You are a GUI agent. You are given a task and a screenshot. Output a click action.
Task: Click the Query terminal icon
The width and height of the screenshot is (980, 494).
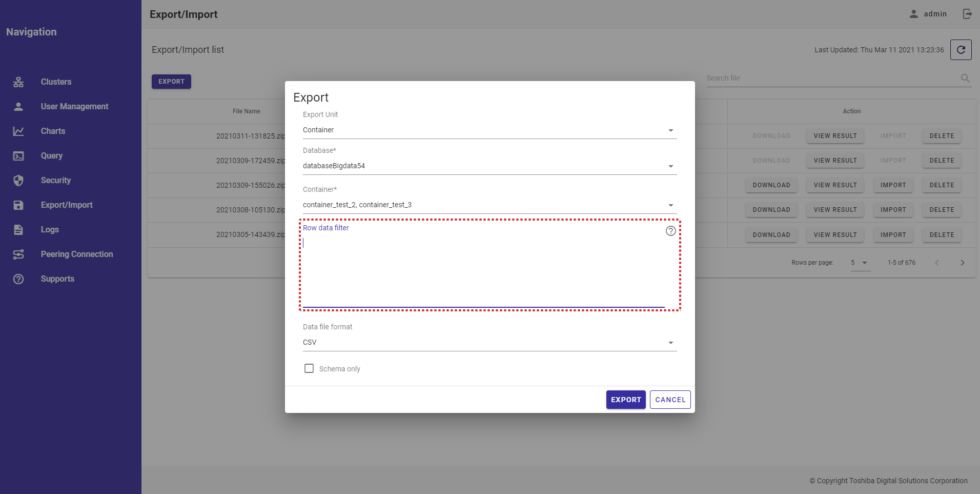pos(18,156)
